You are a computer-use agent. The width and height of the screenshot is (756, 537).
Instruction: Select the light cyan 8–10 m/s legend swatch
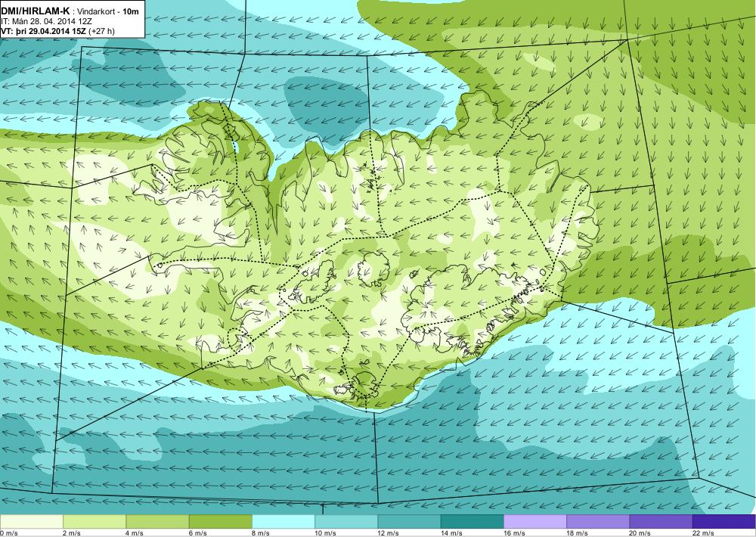coord(283,522)
